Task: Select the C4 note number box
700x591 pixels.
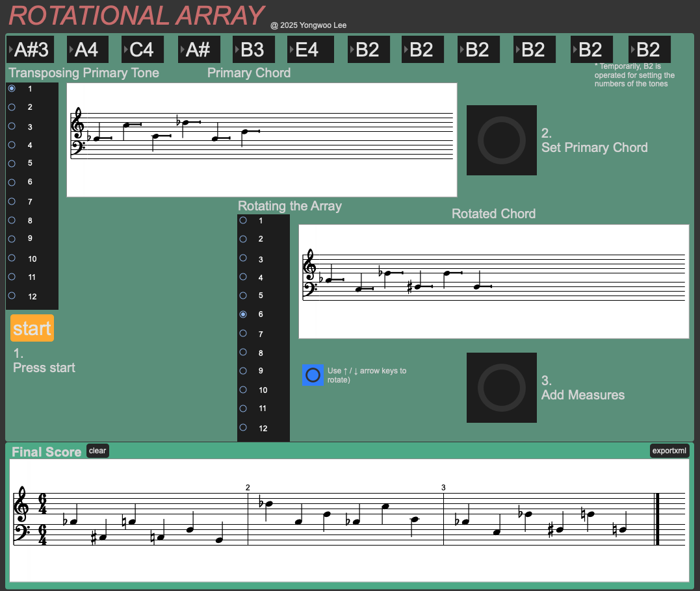Action: point(142,49)
